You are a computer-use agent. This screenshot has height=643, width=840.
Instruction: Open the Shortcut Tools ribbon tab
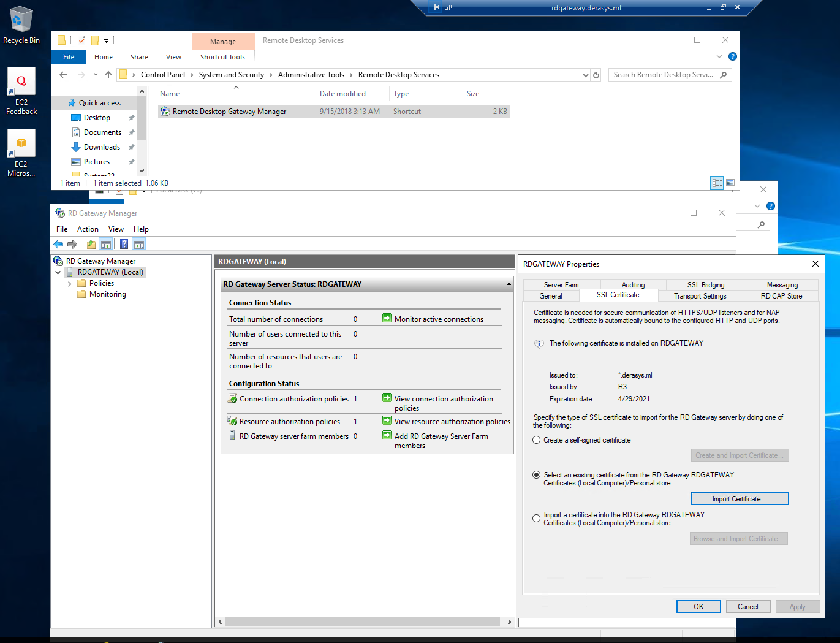pos(222,57)
